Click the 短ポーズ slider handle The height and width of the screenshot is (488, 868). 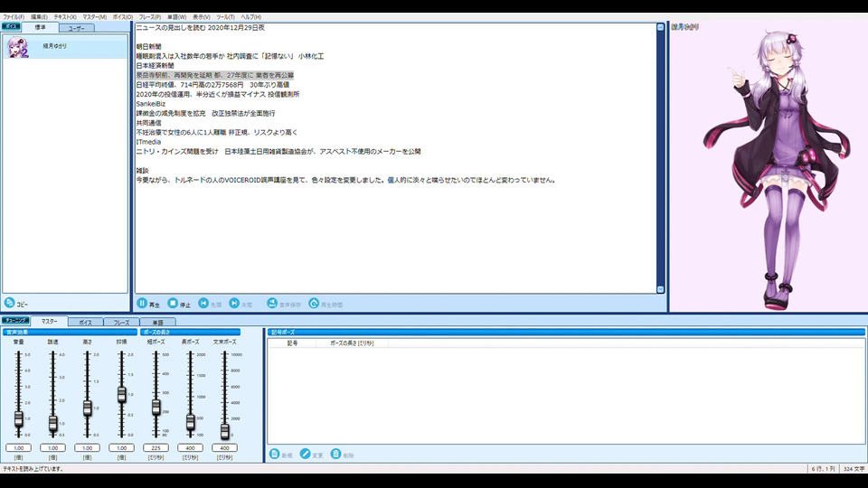click(156, 408)
